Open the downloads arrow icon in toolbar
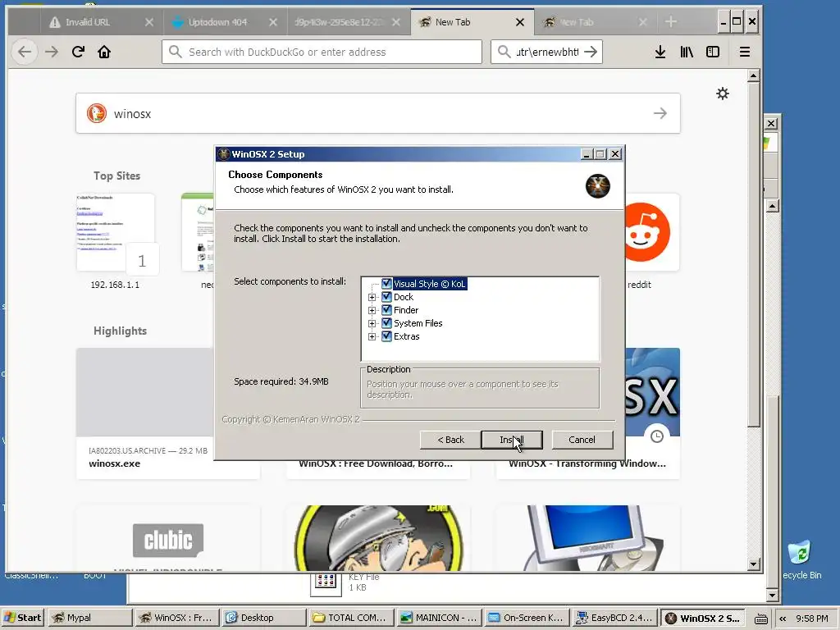The image size is (840, 630). tap(660, 52)
